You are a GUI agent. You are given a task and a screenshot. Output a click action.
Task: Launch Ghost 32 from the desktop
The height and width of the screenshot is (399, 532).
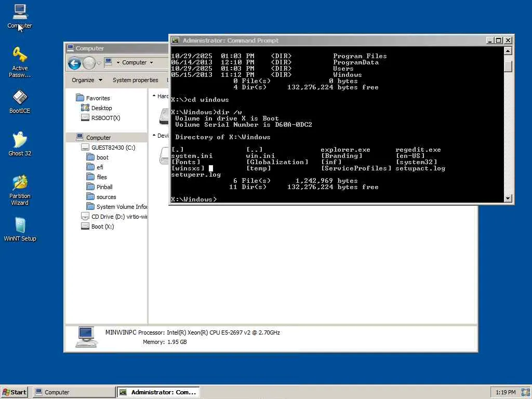pos(20,144)
